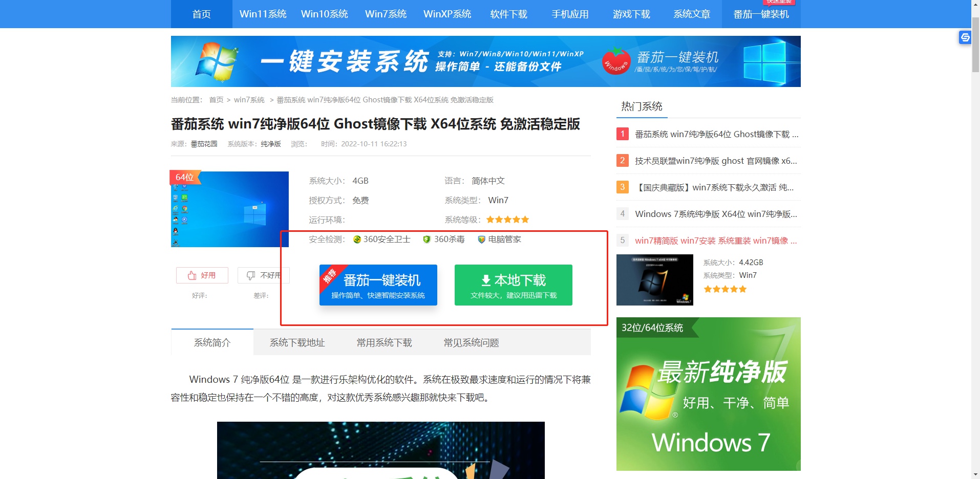The image size is (980, 479).
Task: Open WinXP系统 navigation item
Action: pos(448,14)
